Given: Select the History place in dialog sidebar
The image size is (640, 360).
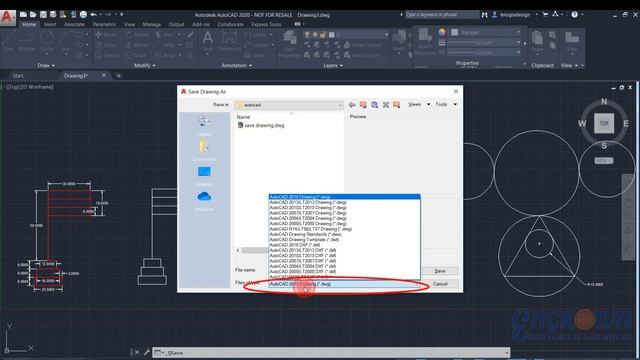Looking at the screenshot, I should [204, 125].
